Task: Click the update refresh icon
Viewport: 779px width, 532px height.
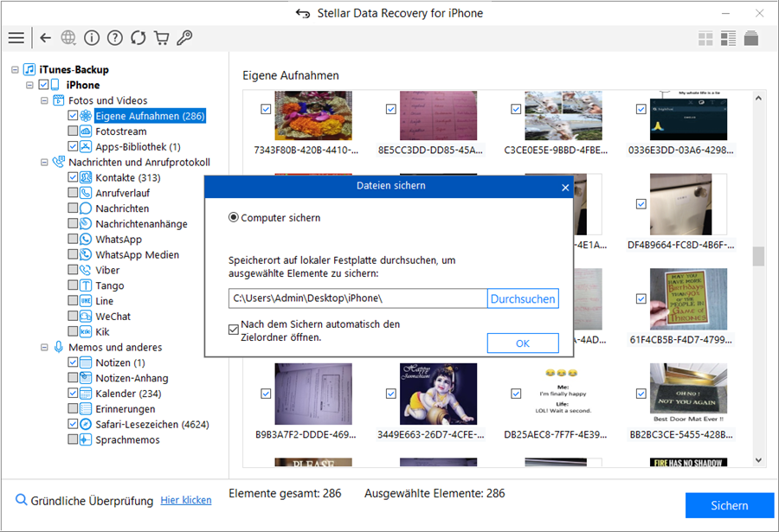Action: point(138,38)
